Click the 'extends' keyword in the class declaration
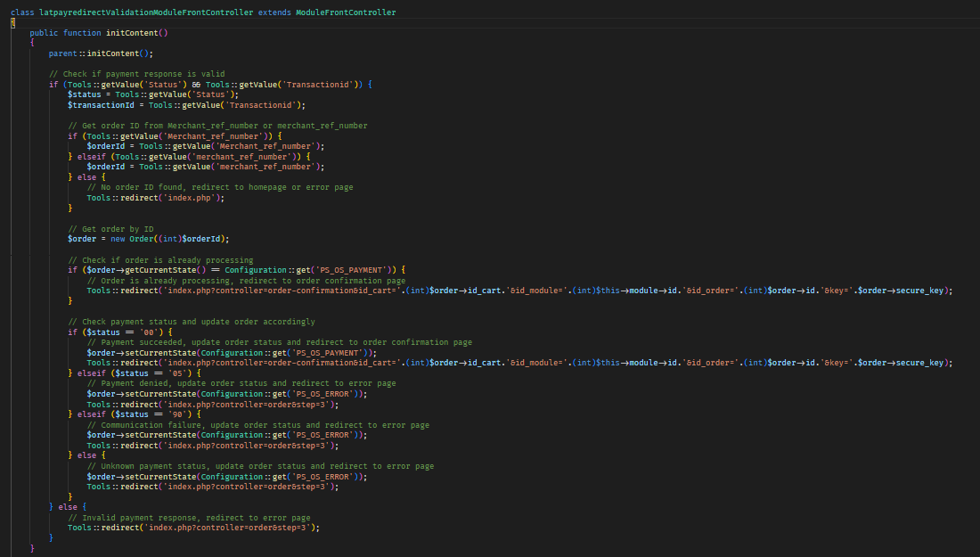 click(x=274, y=12)
